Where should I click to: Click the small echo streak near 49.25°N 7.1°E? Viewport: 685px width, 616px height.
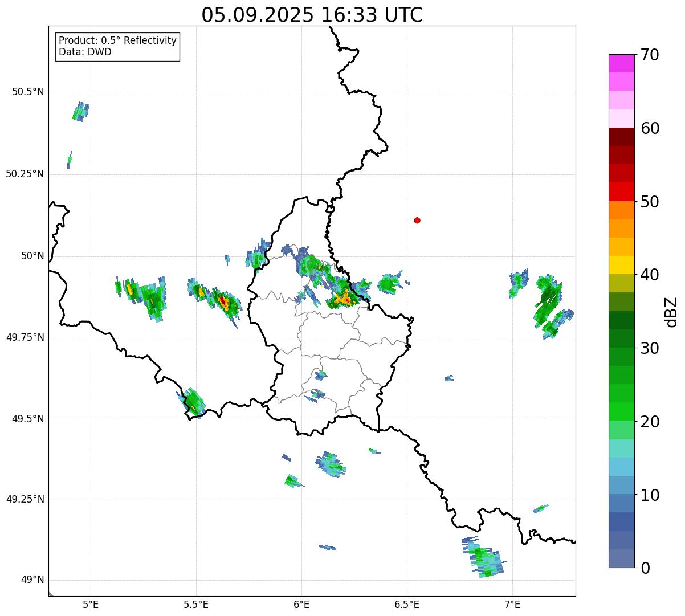click(x=540, y=508)
